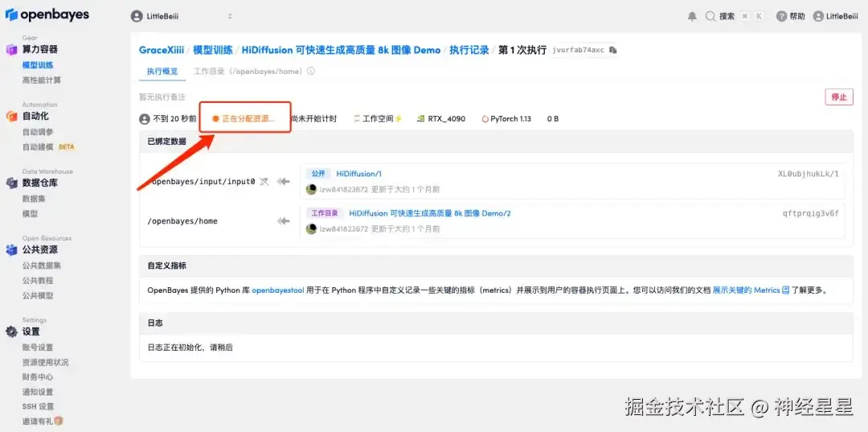This screenshot has width=868, height=432.
Task: Click the OpenBayes logo
Action: (x=47, y=15)
